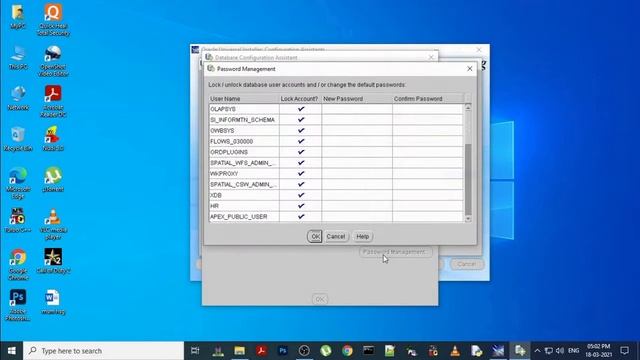
Task: Unlock the OLAPSYS account checkbox
Action: pos(301,109)
